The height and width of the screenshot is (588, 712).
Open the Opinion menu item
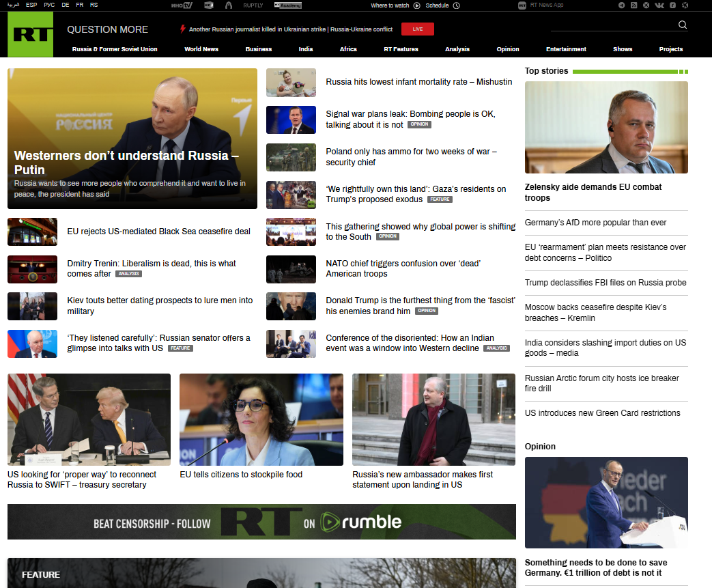pos(508,49)
